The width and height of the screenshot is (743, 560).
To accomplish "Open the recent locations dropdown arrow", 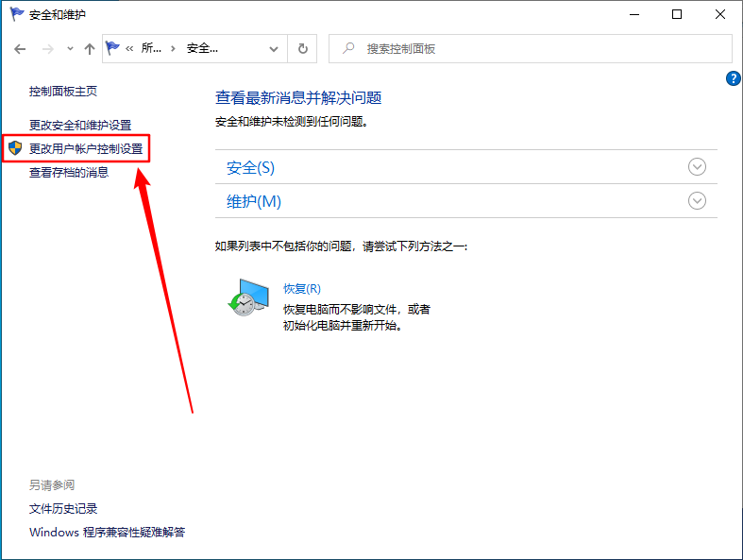I will [70, 48].
